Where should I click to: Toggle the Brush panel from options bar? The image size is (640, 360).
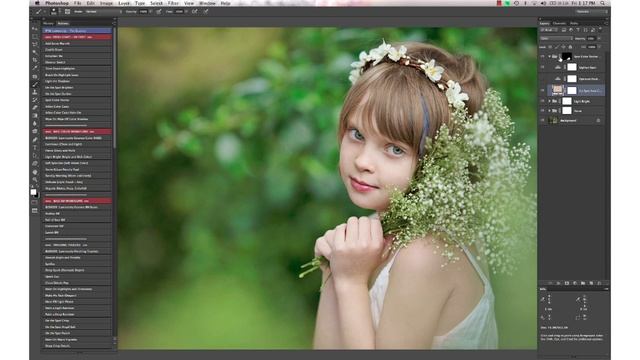[x=67, y=12]
